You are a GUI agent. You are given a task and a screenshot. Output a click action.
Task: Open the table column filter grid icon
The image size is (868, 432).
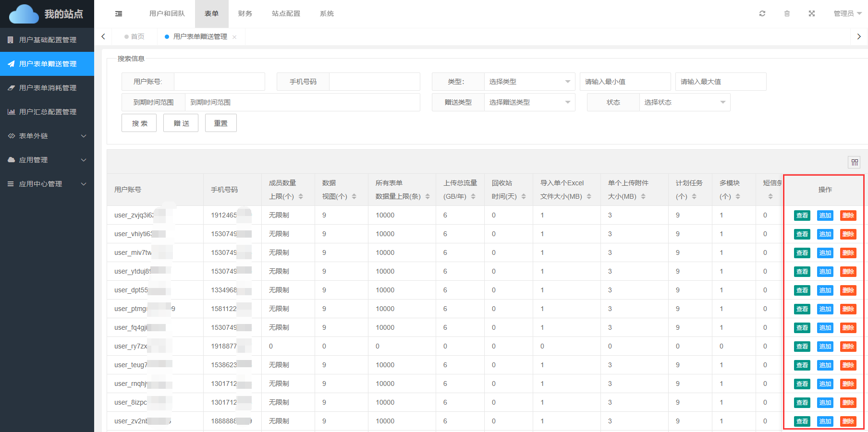point(854,162)
